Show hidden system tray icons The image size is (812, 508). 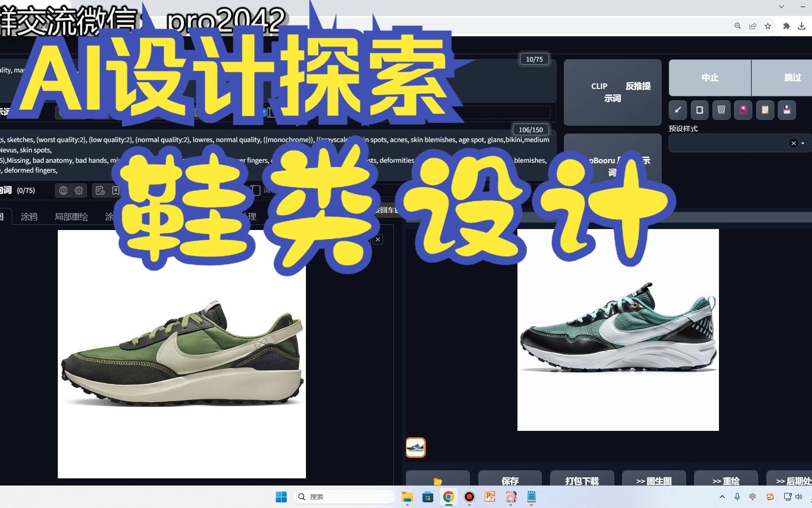[x=722, y=497]
